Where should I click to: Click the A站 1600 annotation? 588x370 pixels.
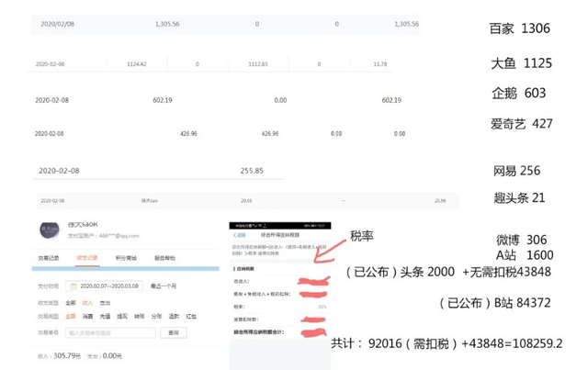tap(525, 255)
